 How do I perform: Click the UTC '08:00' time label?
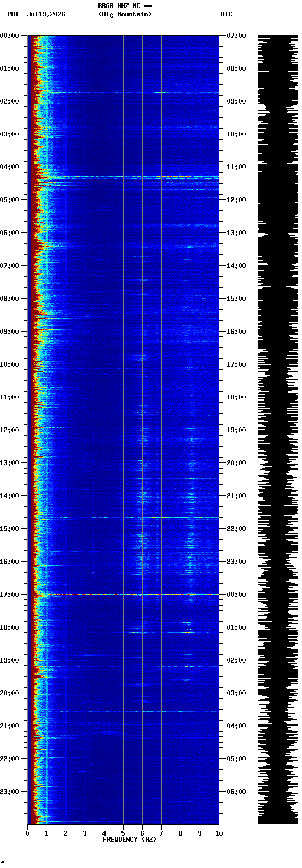236,68
